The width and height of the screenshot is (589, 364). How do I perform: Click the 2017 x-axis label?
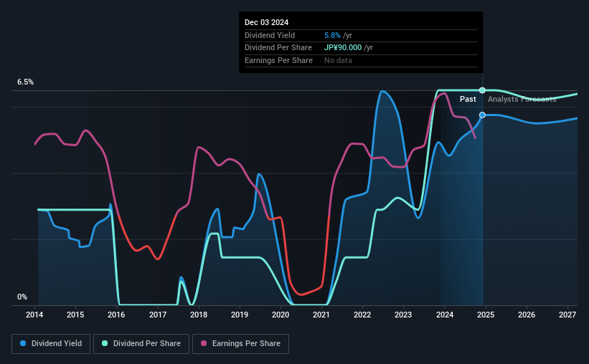pos(158,315)
